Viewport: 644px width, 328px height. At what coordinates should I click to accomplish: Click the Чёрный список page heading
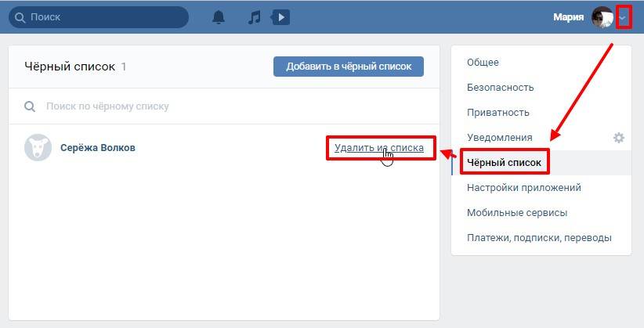(70, 67)
